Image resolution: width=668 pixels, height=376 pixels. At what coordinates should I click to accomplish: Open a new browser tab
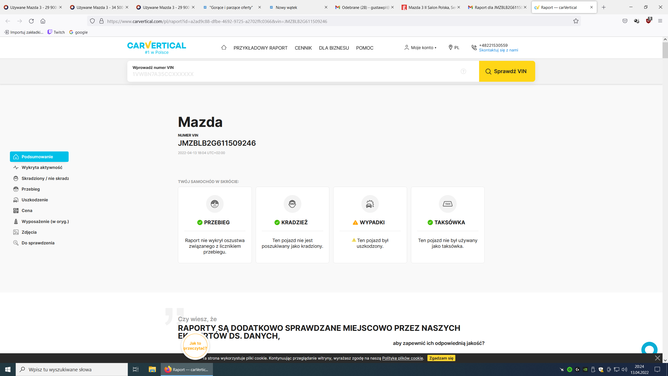[603, 7]
